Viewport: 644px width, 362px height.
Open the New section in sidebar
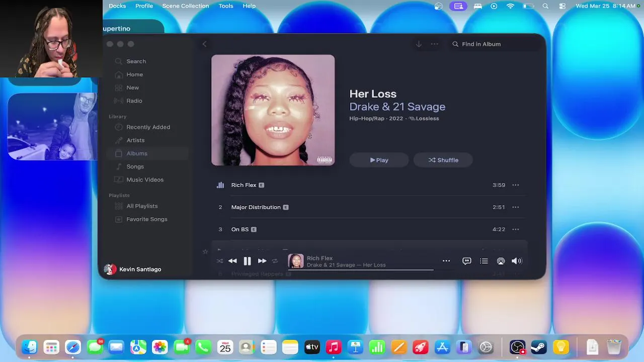click(x=132, y=87)
